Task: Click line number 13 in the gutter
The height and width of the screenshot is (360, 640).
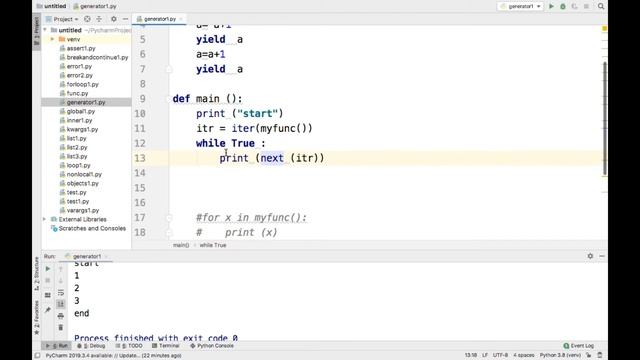Action: click(140, 158)
